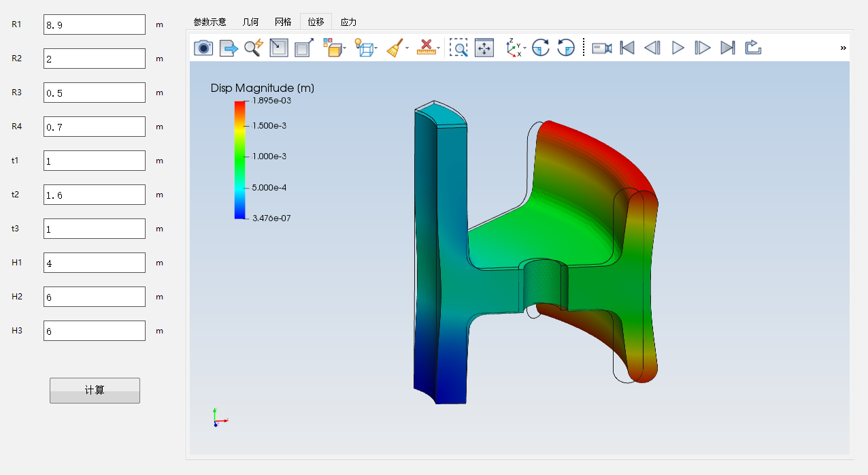Click the R2 input field
868x475 pixels.
click(95, 59)
